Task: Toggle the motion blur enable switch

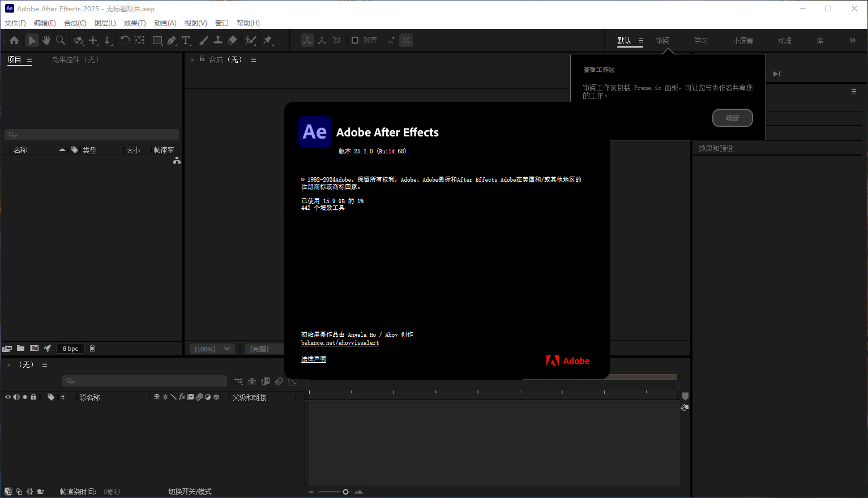Action: [279, 381]
